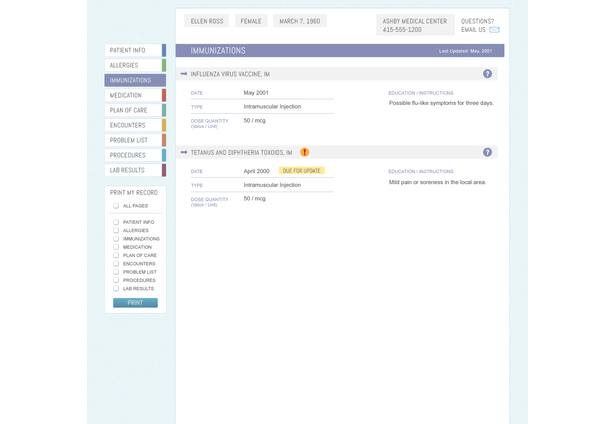Click the May 2001 date value
This screenshot has width=615, height=424.
click(256, 93)
